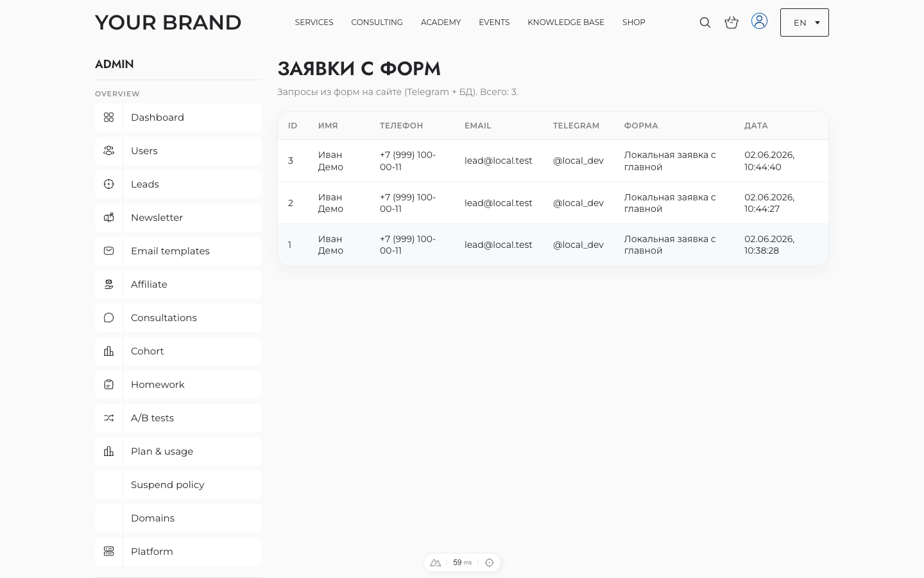
Task: Open the Newsletter section
Action: [178, 218]
